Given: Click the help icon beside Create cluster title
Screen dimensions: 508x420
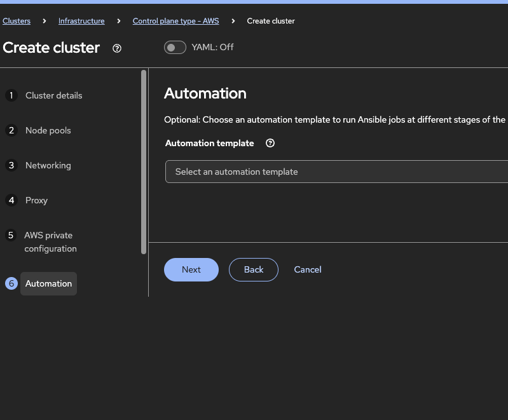Looking at the screenshot, I should click(x=117, y=48).
